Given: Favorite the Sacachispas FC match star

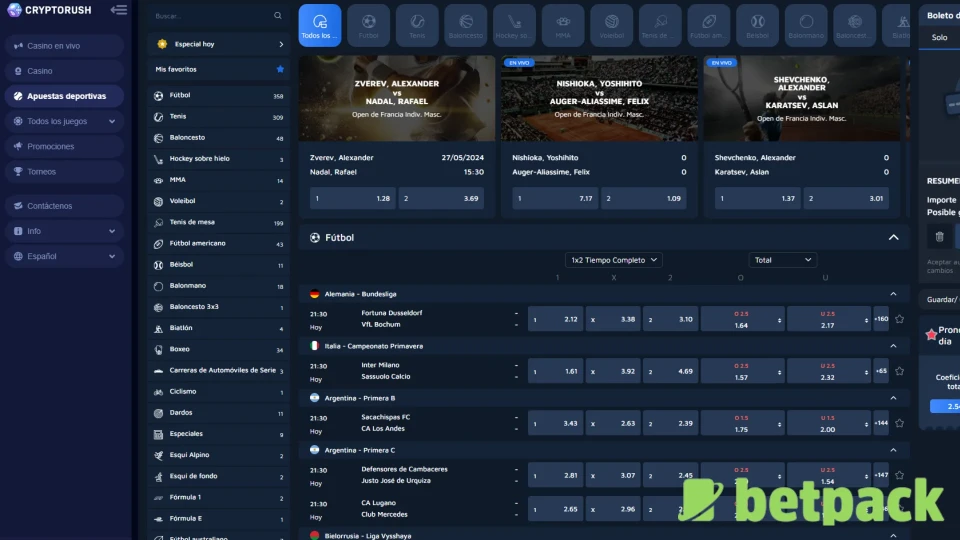Looking at the screenshot, I should click(x=899, y=423).
